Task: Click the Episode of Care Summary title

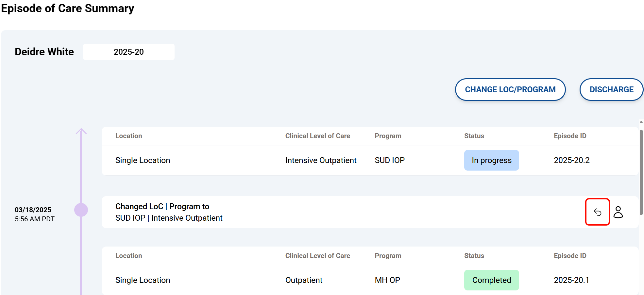Action: click(68, 8)
